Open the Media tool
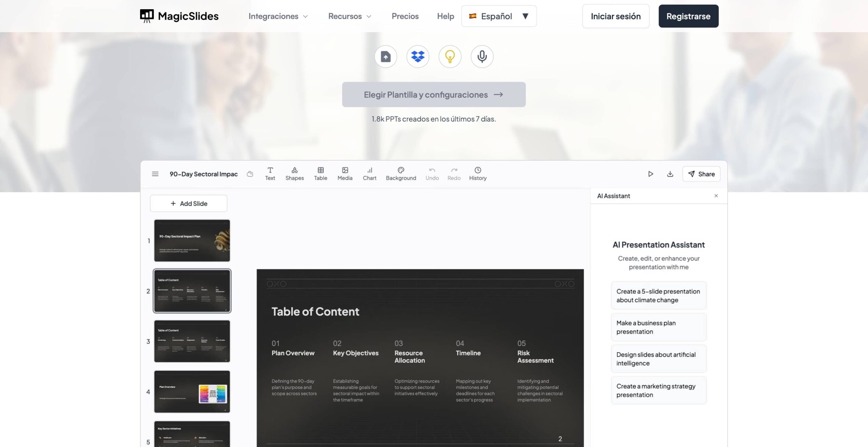 coord(345,174)
